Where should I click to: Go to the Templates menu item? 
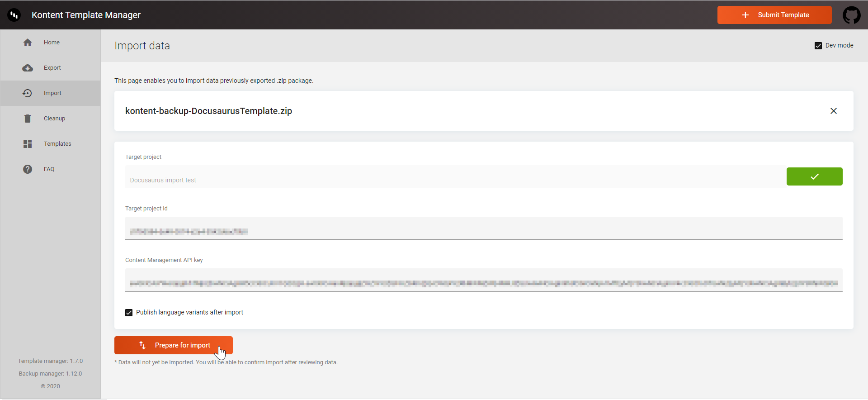57,144
